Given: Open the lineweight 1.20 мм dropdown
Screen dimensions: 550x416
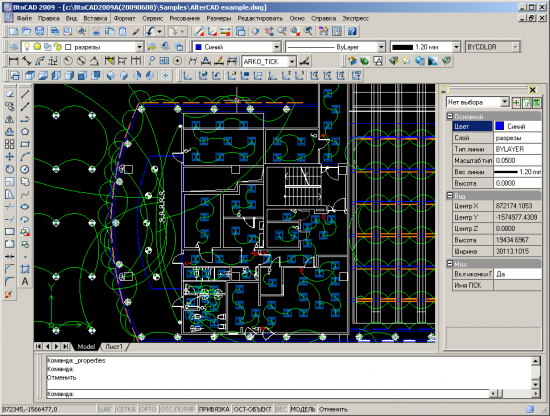Looking at the screenshot, I should pyautogui.click(x=456, y=47).
